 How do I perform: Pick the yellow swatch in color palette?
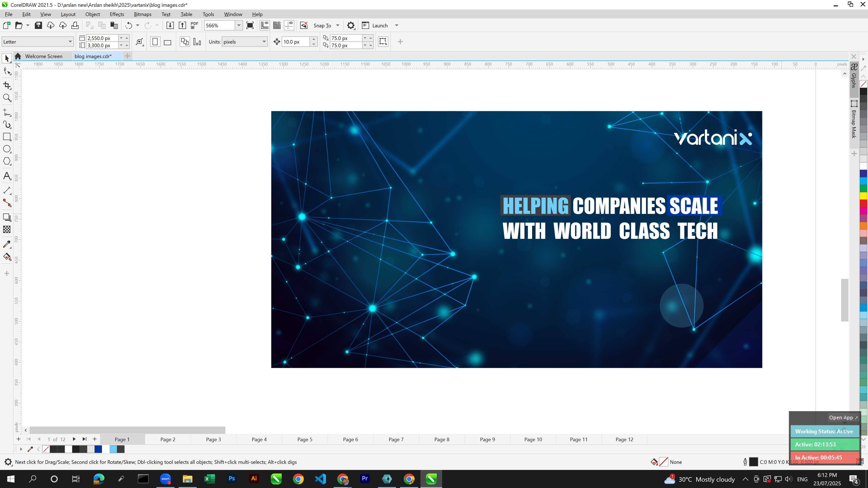pos(863,196)
